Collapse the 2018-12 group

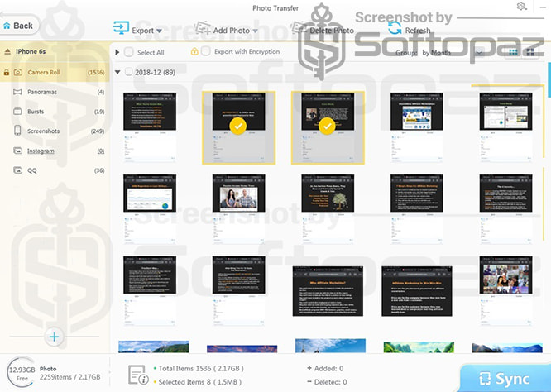pos(117,72)
